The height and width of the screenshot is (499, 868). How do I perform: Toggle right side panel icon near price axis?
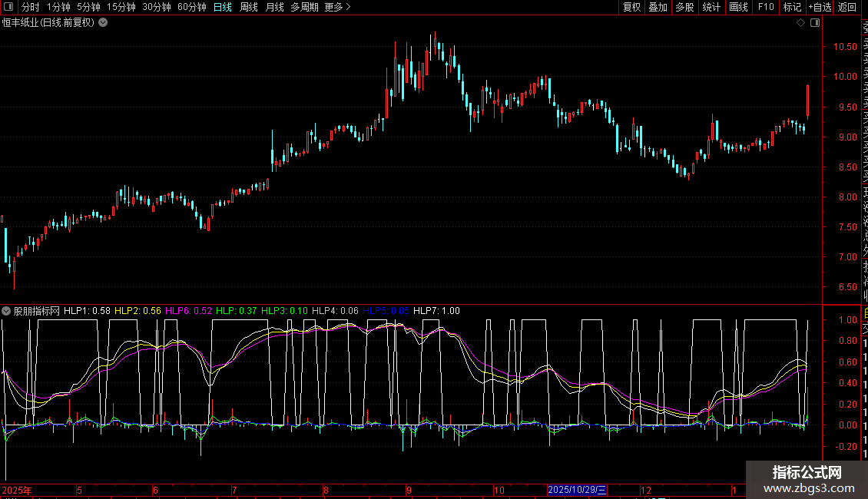[814, 23]
